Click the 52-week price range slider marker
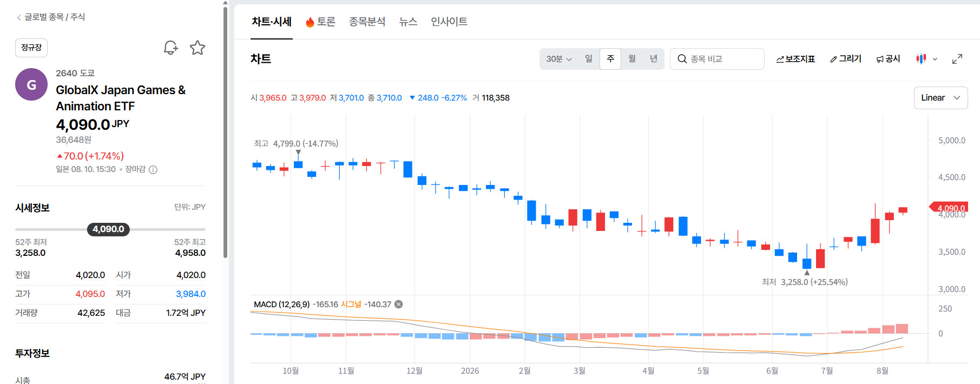The width and height of the screenshot is (980, 384). coord(108,229)
